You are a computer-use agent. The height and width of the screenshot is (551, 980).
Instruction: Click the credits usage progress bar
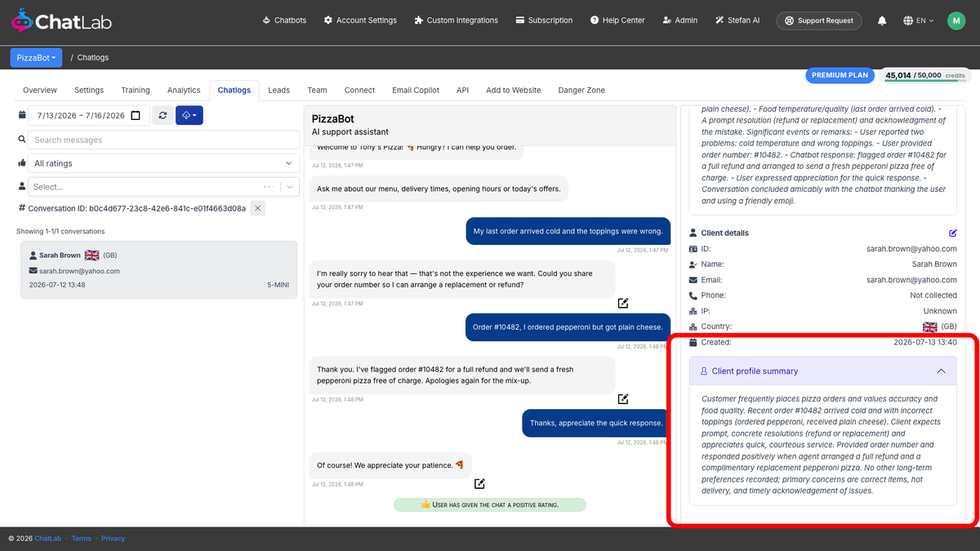pyautogui.click(x=924, y=80)
